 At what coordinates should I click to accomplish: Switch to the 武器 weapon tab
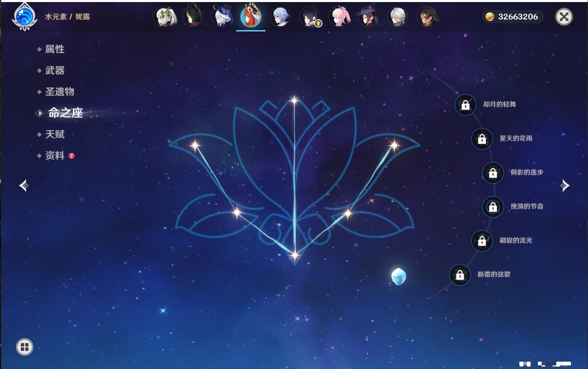[x=55, y=71]
